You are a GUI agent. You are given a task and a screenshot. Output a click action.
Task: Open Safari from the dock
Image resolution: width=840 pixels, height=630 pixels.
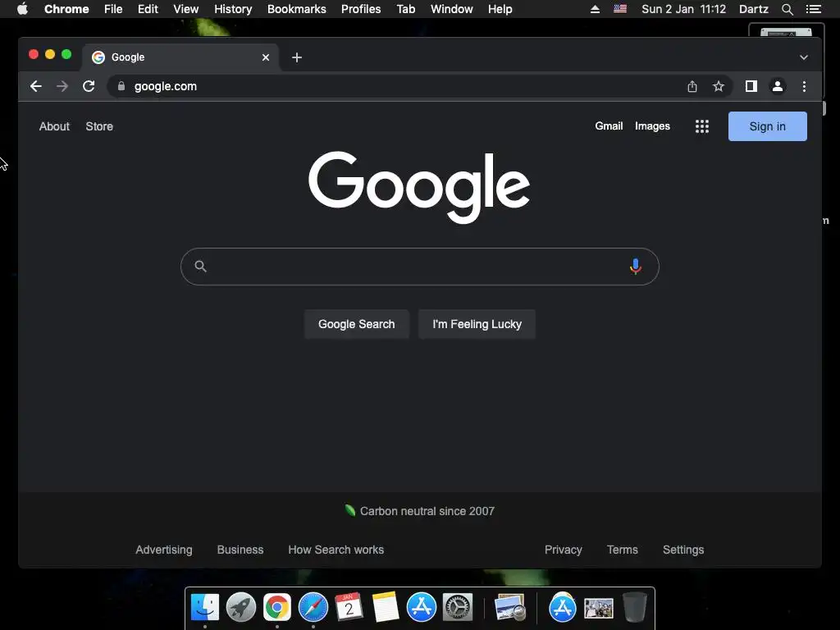click(x=313, y=608)
